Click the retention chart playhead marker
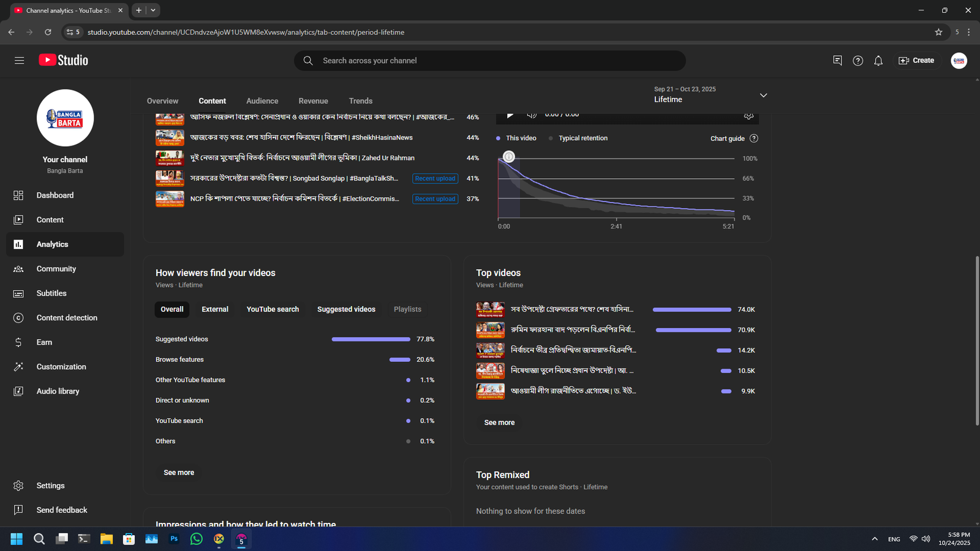The width and height of the screenshot is (980, 551). click(508, 157)
